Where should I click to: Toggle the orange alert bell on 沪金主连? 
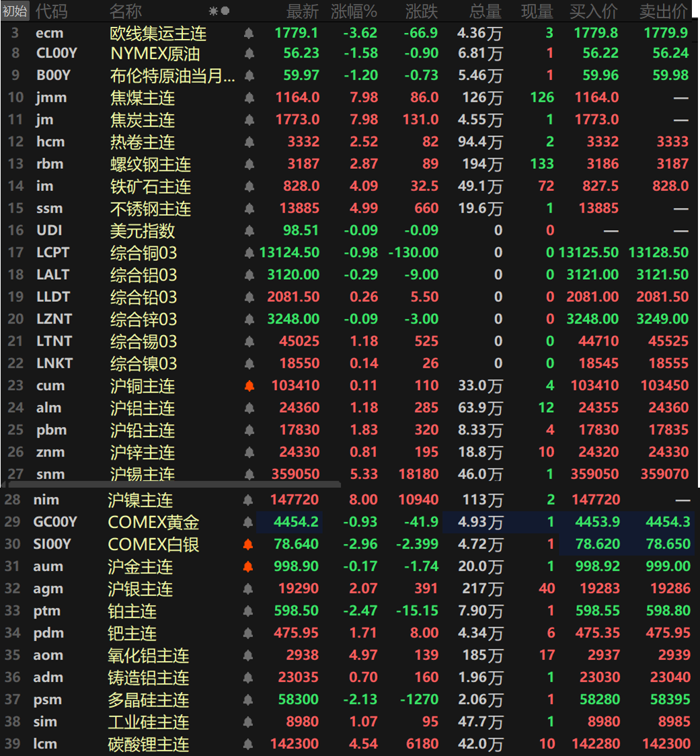pyautogui.click(x=247, y=566)
